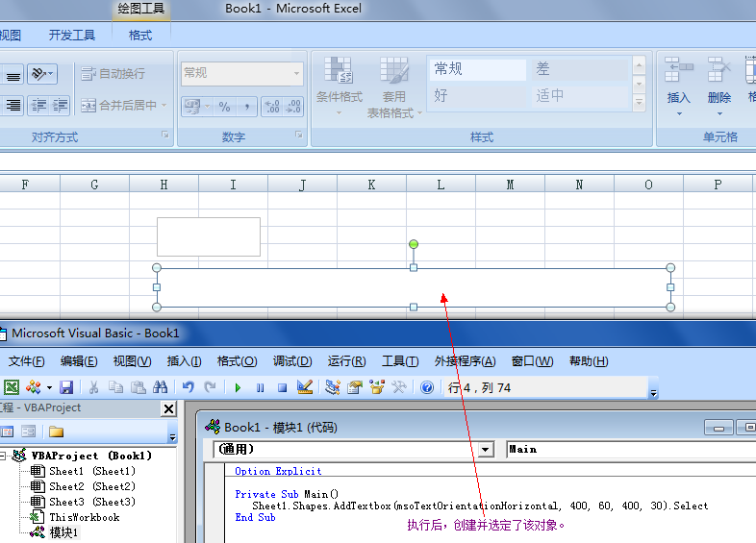Toggle Folders view in project pane
The width and height of the screenshot is (756, 543).
click(56, 432)
